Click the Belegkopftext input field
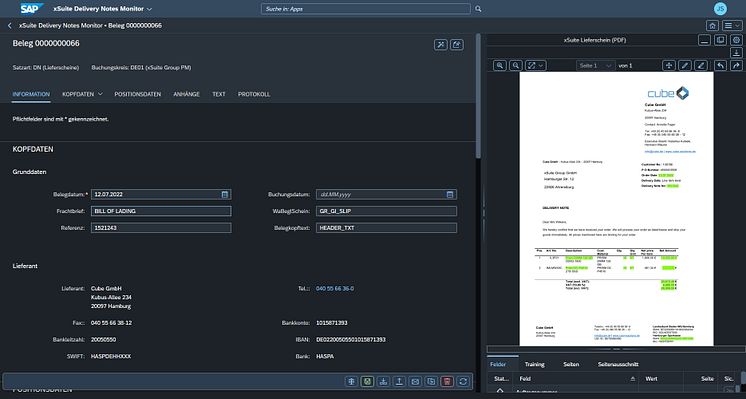The width and height of the screenshot is (746, 399). tap(386, 228)
